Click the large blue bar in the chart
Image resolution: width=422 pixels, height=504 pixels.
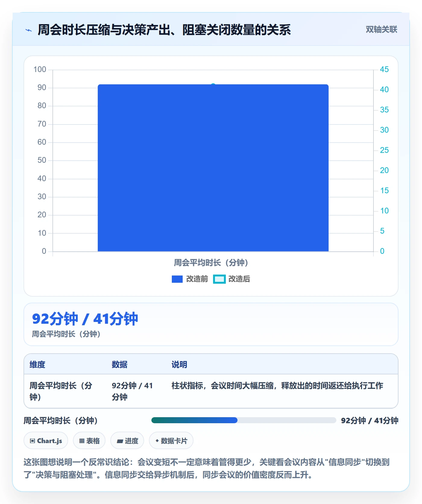point(213,168)
